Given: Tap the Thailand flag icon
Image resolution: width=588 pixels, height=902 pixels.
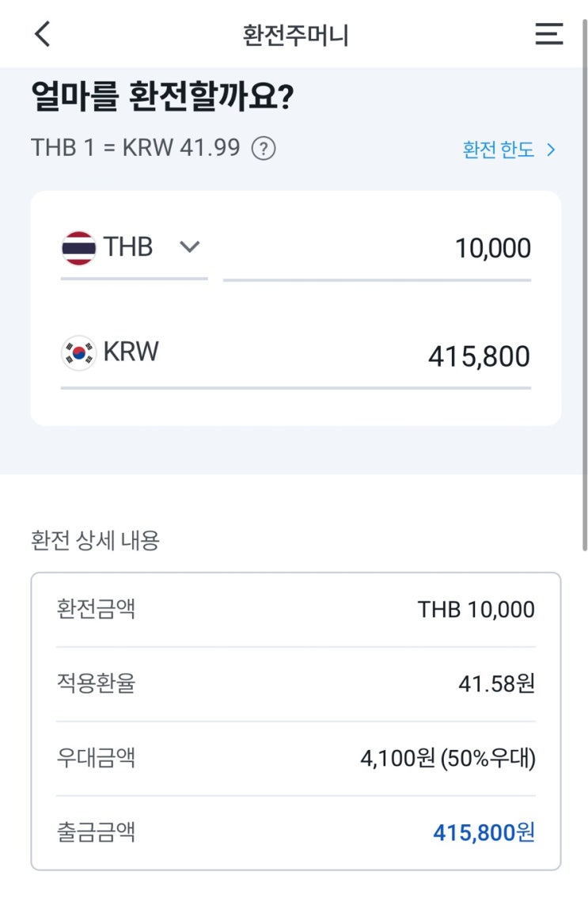Looking at the screenshot, I should [78, 248].
